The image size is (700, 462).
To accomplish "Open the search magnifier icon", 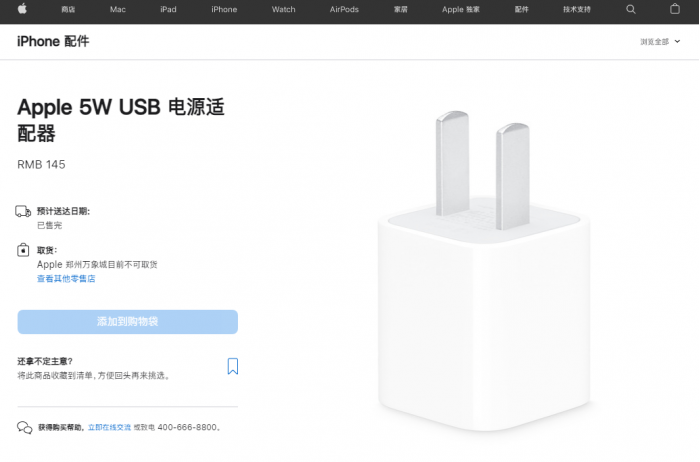I will tap(630, 9).
